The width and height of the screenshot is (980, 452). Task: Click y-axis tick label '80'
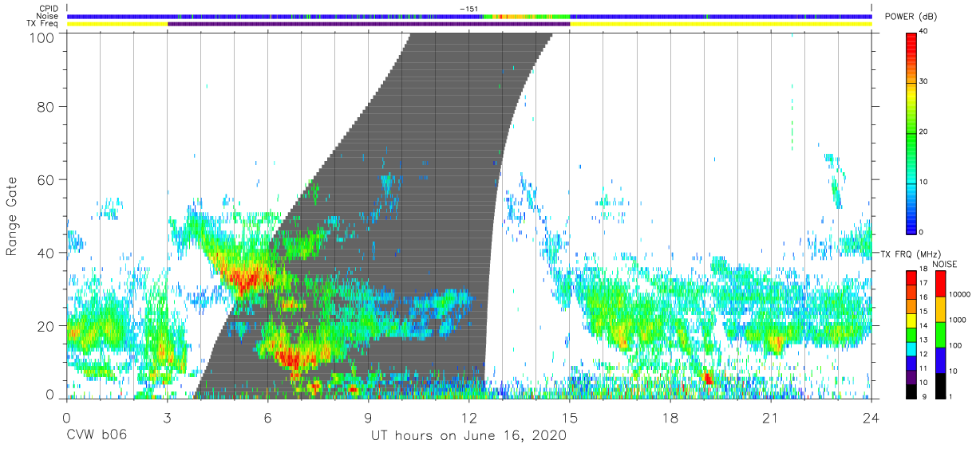[x=46, y=106]
